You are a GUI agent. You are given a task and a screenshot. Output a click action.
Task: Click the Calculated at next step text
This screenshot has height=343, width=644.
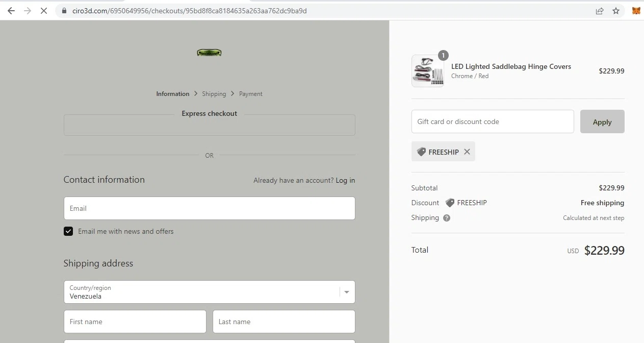(x=594, y=218)
